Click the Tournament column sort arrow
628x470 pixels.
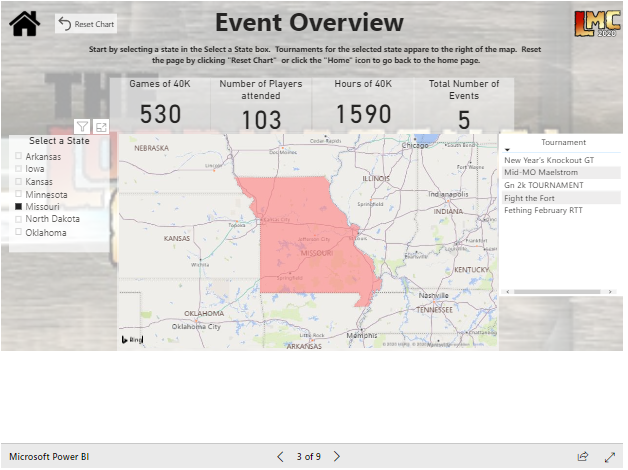click(x=507, y=149)
